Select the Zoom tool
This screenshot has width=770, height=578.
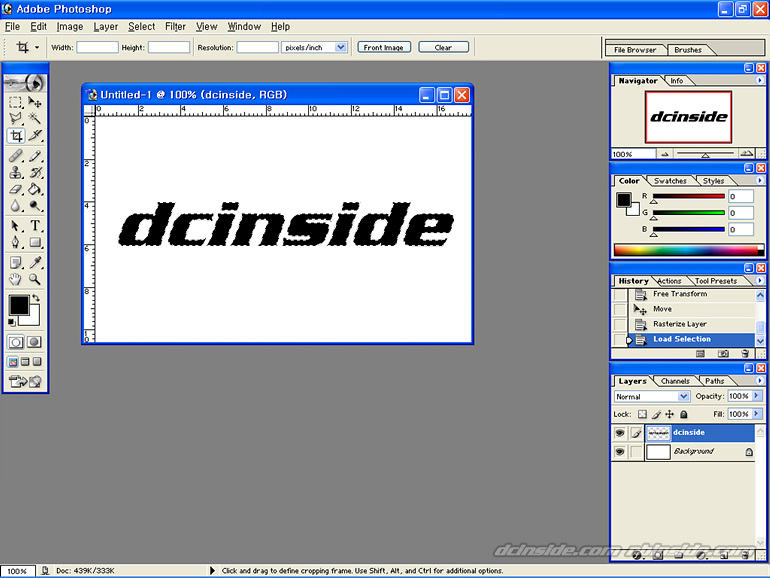(x=34, y=279)
